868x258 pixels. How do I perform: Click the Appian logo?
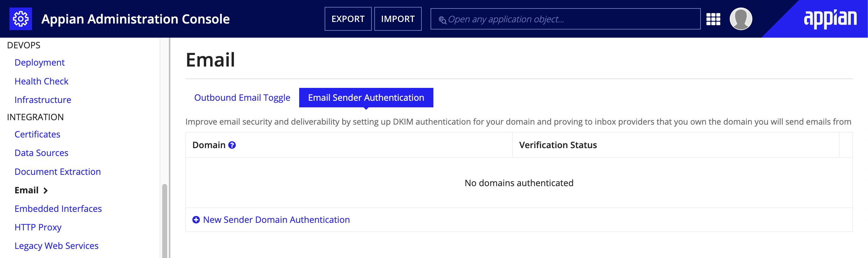tap(830, 19)
